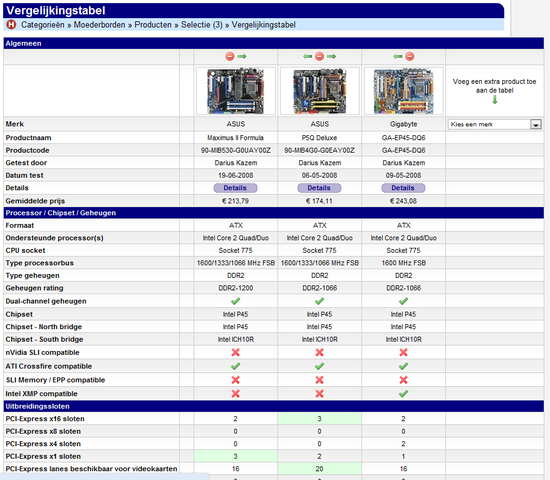Click the green down arrow under the add product text
Viewport: 550px width, 480px height.
pyautogui.click(x=495, y=100)
